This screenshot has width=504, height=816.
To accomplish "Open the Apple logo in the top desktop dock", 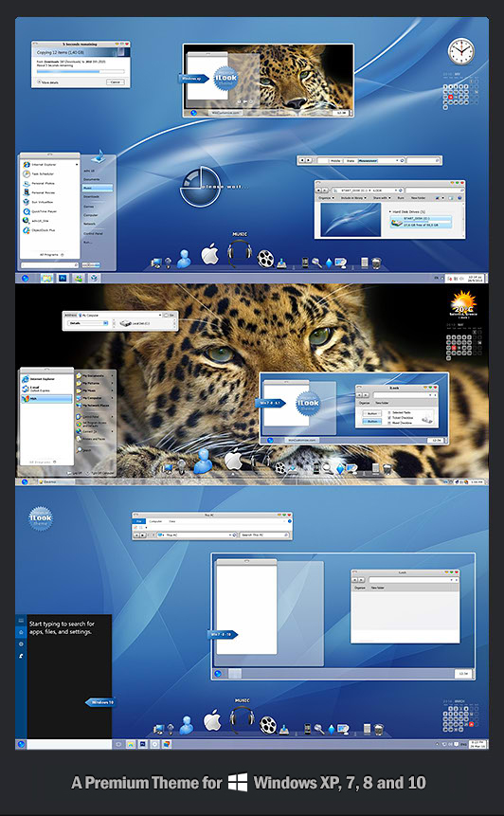I will [x=209, y=255].
